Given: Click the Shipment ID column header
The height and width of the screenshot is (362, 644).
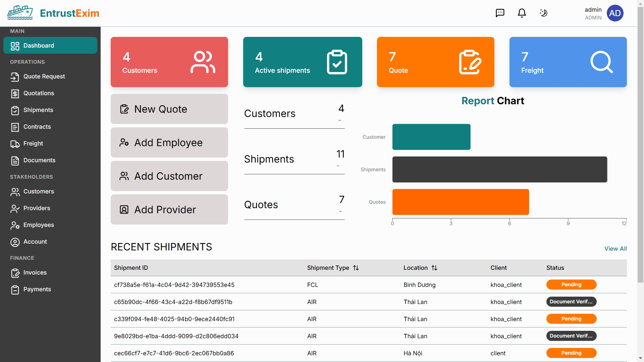Looking at the screenshot, I should click(131, 268).
